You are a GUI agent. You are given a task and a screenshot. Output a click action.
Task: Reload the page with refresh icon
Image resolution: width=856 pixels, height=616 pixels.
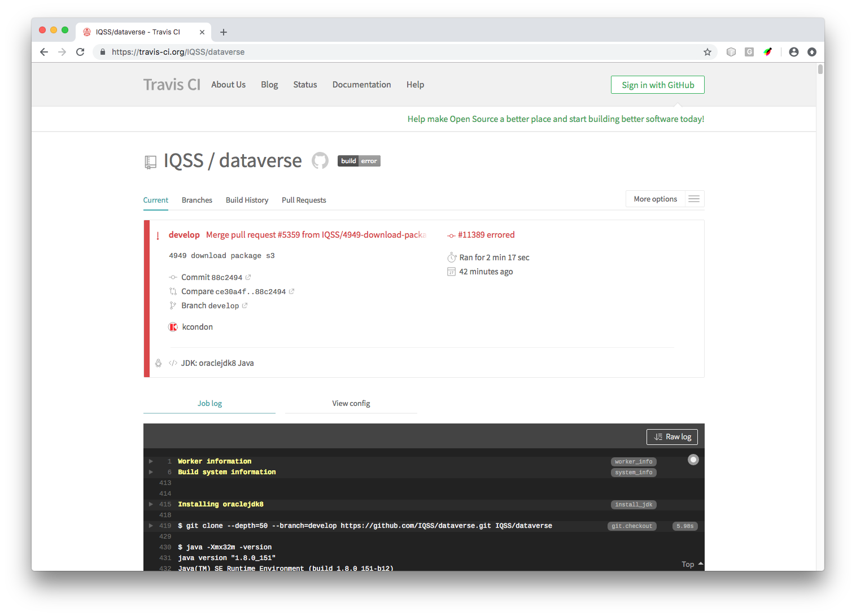click(x=80, y=52)
